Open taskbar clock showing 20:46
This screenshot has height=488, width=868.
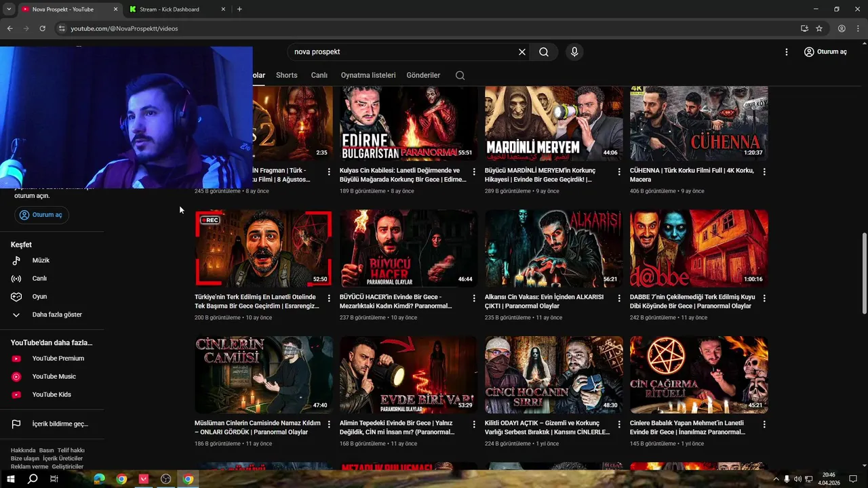pyautogui.click(x=829, y=479)
